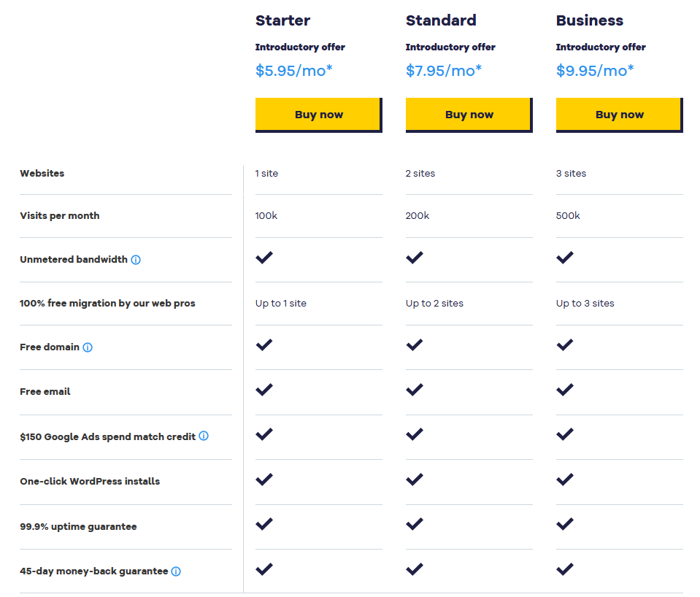
Task: Click Buy now under Standard plan
Action: click(469, 115)
